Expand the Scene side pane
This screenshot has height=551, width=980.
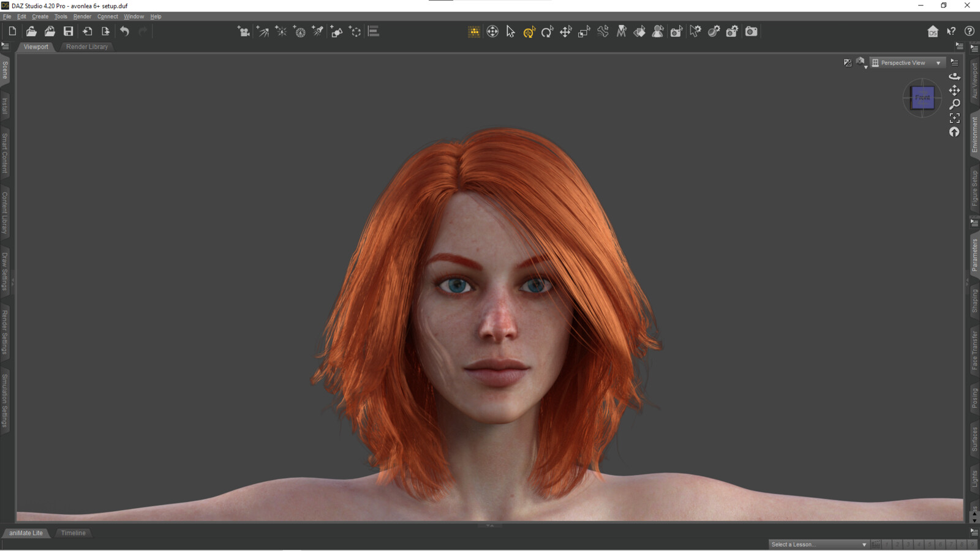click(x=5, y=70)
